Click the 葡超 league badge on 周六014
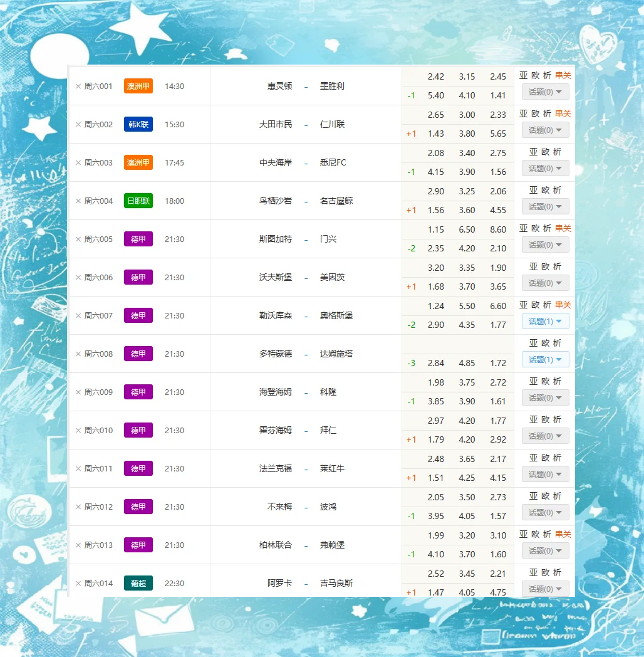The image size is (644, 657). (x=138, y=584)
